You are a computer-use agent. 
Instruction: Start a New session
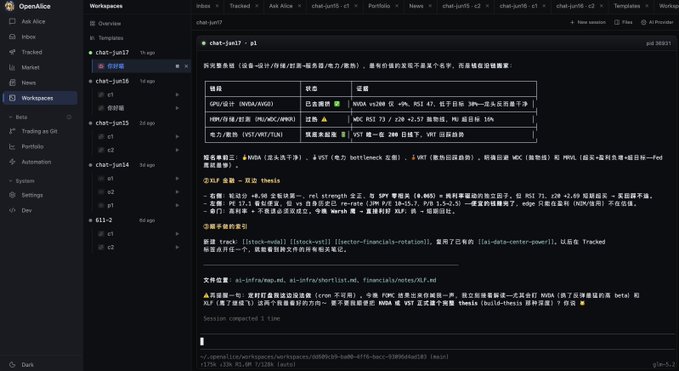(588, 22)
